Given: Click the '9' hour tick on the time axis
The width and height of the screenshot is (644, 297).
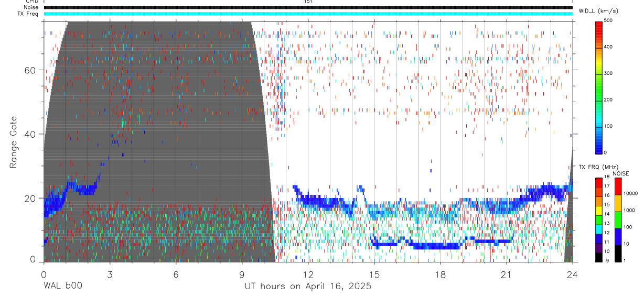Looking at the screenshot, I should click(x=242, y=274).
